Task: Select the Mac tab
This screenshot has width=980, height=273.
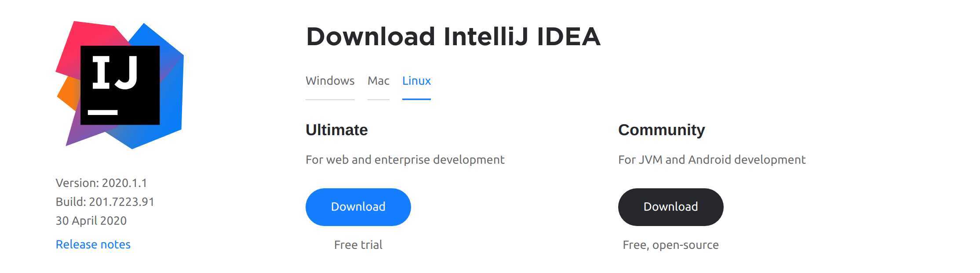Action: point(378,81)
